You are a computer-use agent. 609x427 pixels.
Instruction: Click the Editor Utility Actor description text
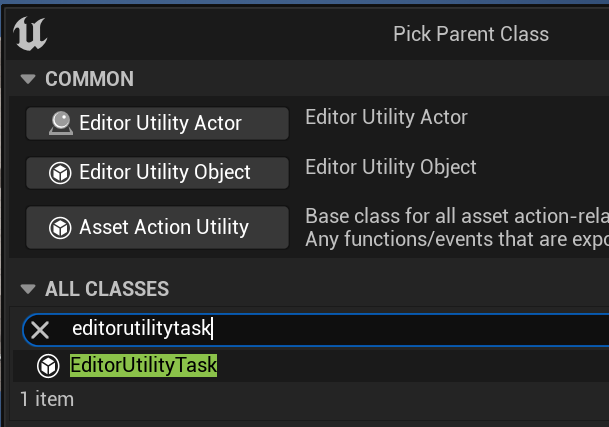(x=386, y=118)
